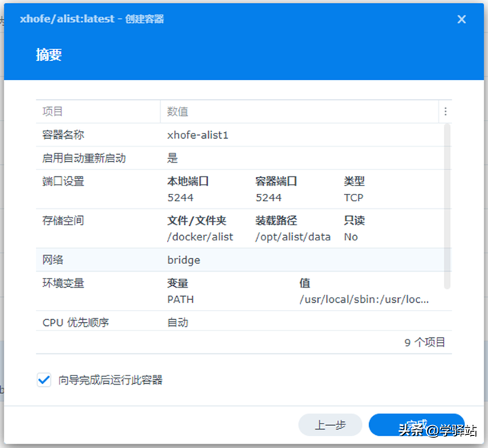Click the 本地端口 sub-header

pos(188,182)
